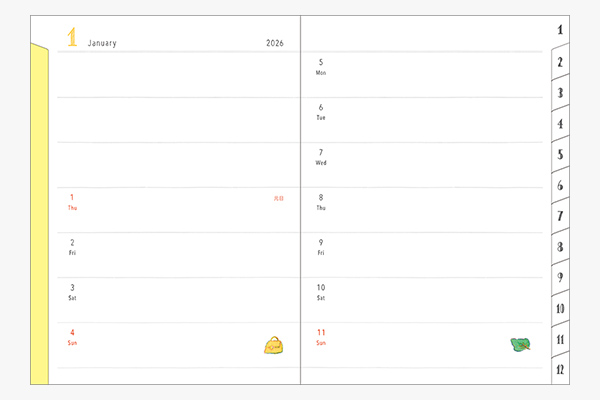The width and height of the screenshot is (600, 400).
Task: Open month tab 6
Action: [560, 186]
